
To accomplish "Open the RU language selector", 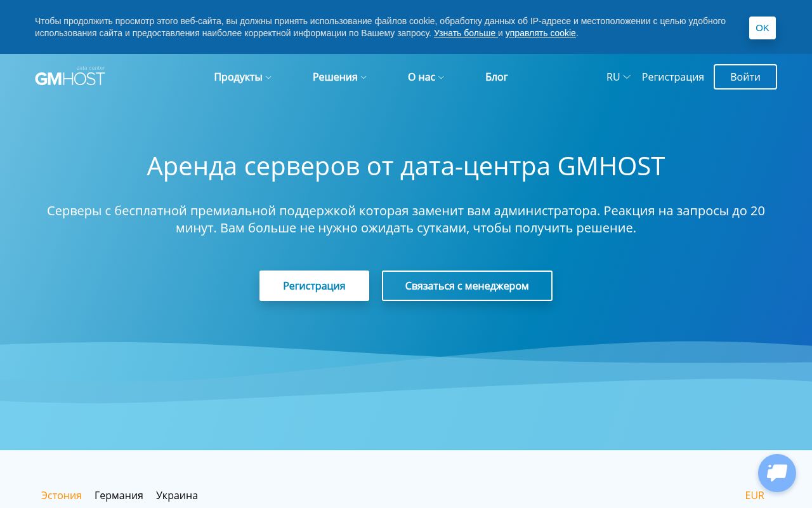I will 619,77.
